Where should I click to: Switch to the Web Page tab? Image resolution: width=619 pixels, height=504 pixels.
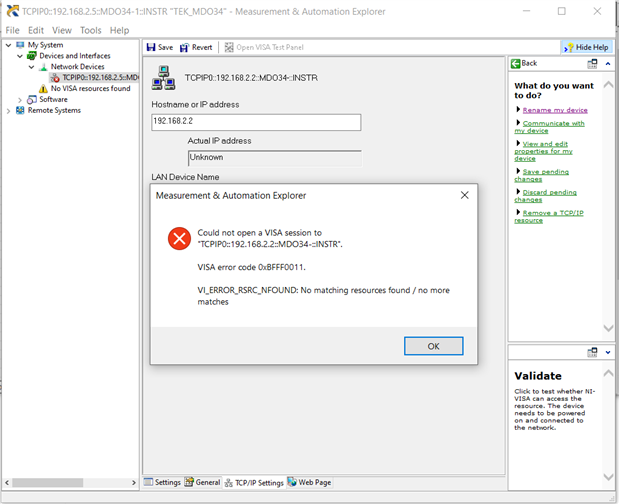[x=310, y=482]
